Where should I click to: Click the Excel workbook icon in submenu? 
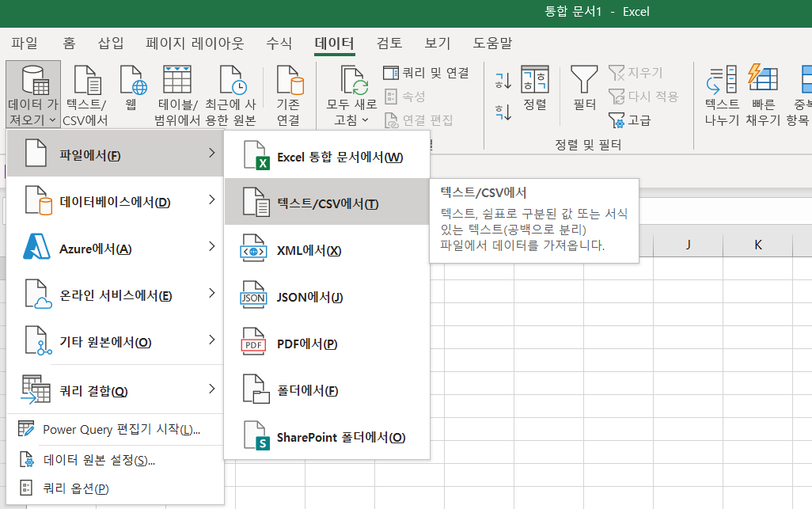click(256, 155)
